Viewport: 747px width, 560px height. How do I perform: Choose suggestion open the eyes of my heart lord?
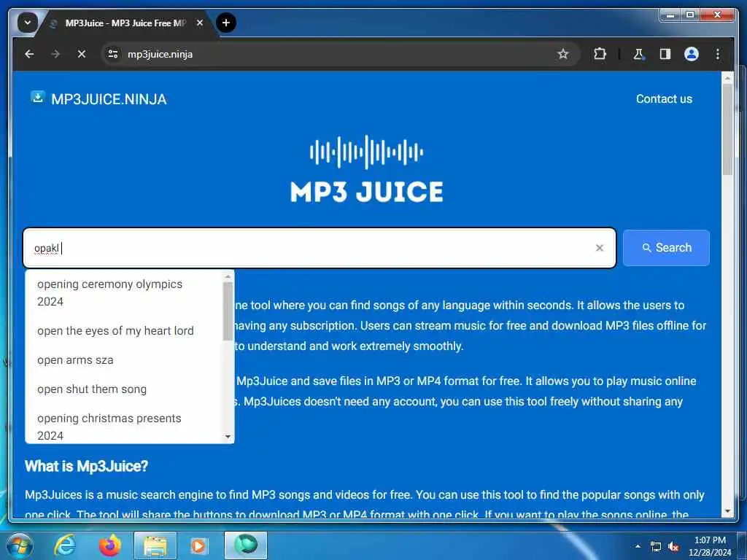click(123, 331)
